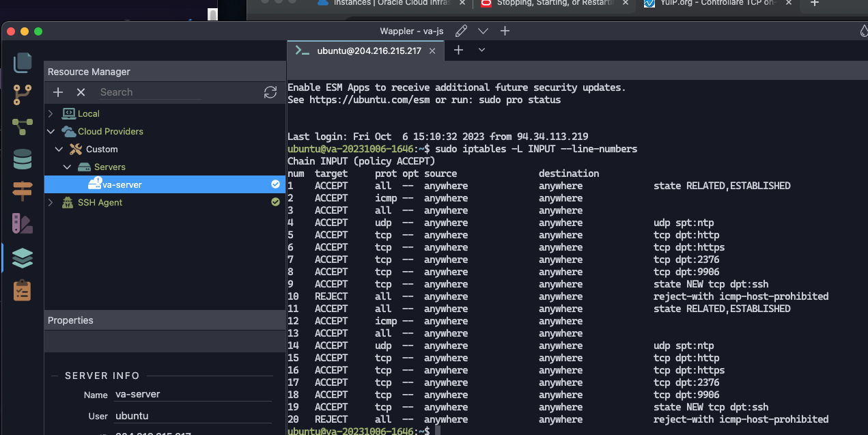Open the Theme Manager swatches icon
The image size is (868, 435).
click(23, 223)
